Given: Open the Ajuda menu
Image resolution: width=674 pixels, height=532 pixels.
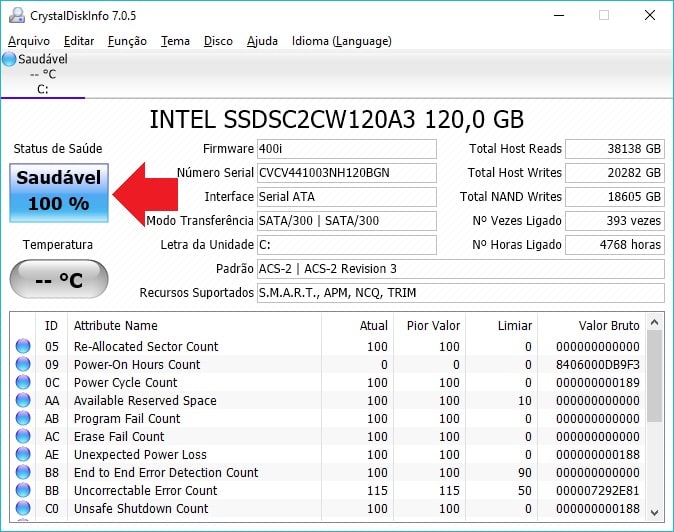Looking at the screenshot, I should pyautogui.click(x=262, y=41).
